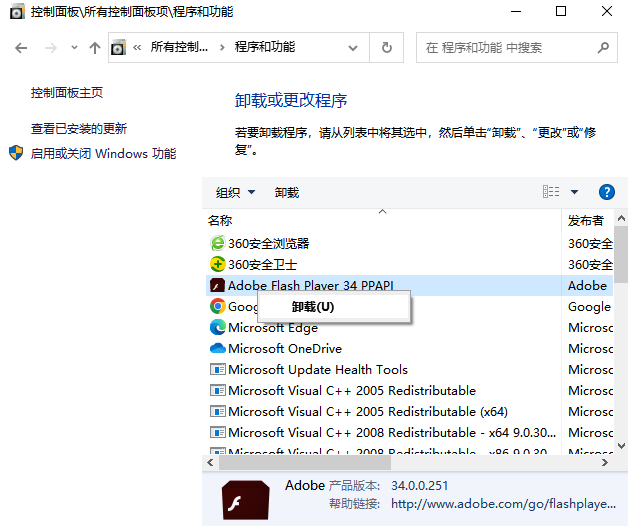This screenshot has height=526, width=628.
Task: Open the 组织 dropdown menu
Action: [235, 192]
